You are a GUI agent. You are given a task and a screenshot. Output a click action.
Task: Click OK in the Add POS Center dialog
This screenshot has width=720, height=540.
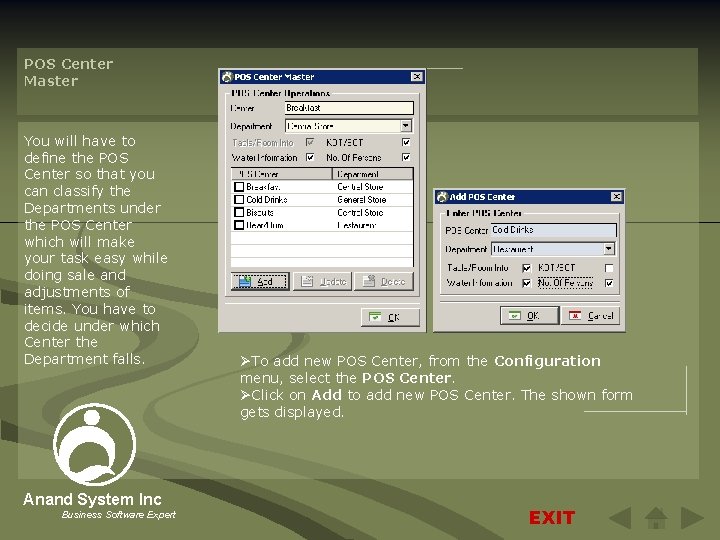coord(529,315)
